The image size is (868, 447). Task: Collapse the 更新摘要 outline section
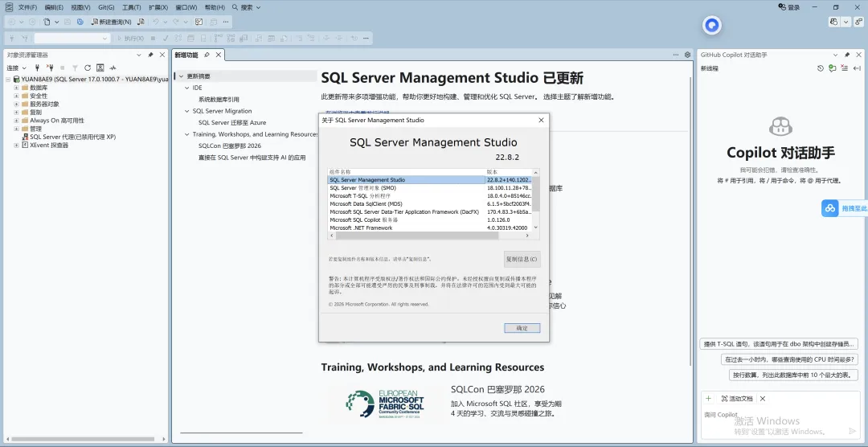coord(181,76)
